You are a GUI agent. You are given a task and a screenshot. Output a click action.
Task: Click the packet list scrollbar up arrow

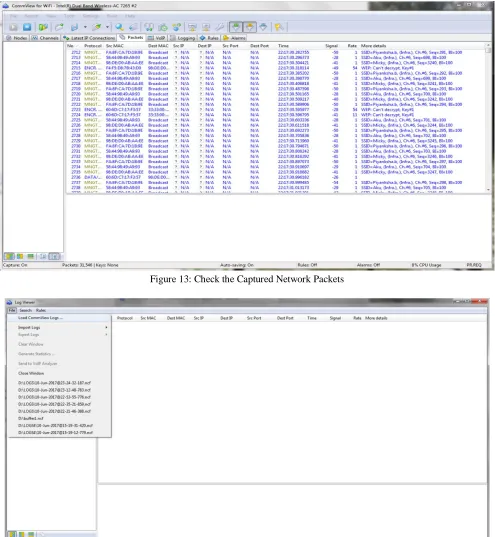[x=488, y=45]
